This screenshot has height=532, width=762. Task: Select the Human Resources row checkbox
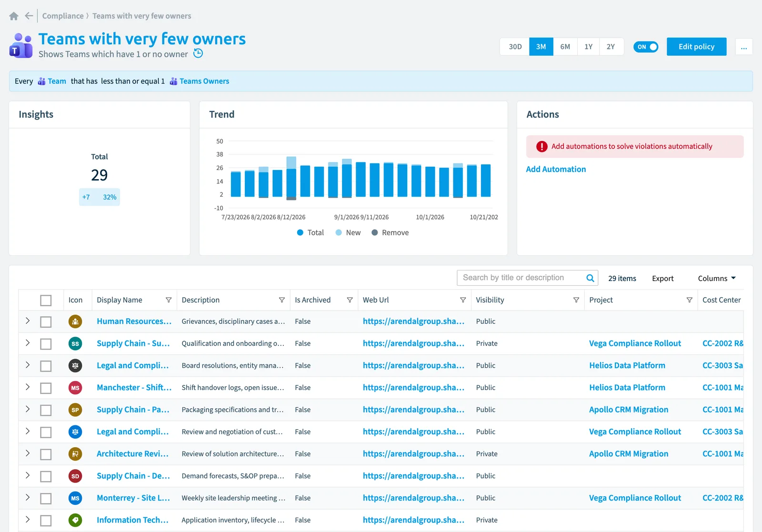[x=46, y=322]
